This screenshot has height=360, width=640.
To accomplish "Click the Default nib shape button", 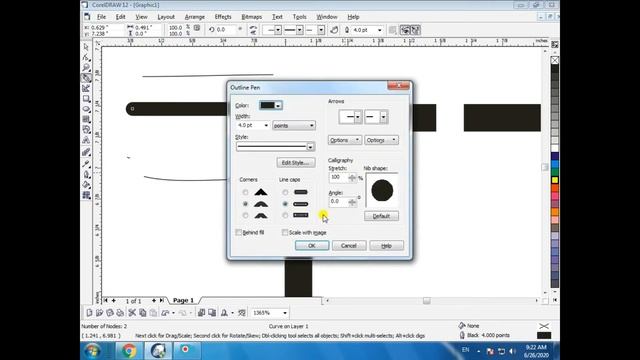I will [381, 216].
